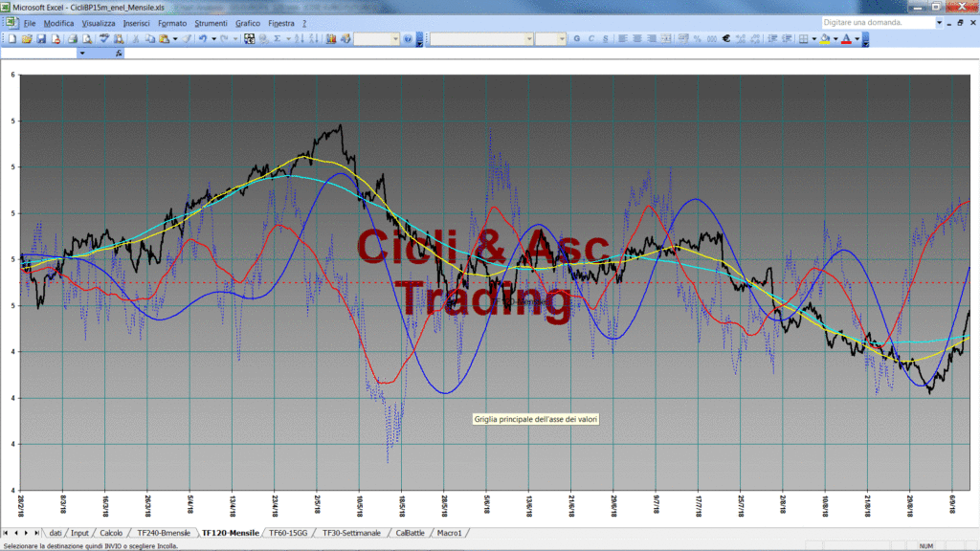This screenshot has height=551, width=980.
Task: Open Excel Help with the blue question icon
Action: pyautogui.click(x=408, y=38)
